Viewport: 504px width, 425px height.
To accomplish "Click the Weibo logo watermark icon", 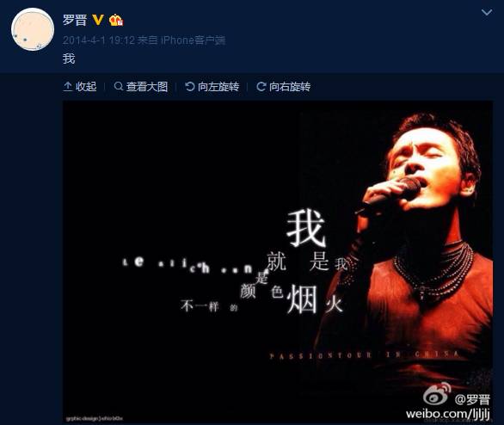I will coord(437,393).
